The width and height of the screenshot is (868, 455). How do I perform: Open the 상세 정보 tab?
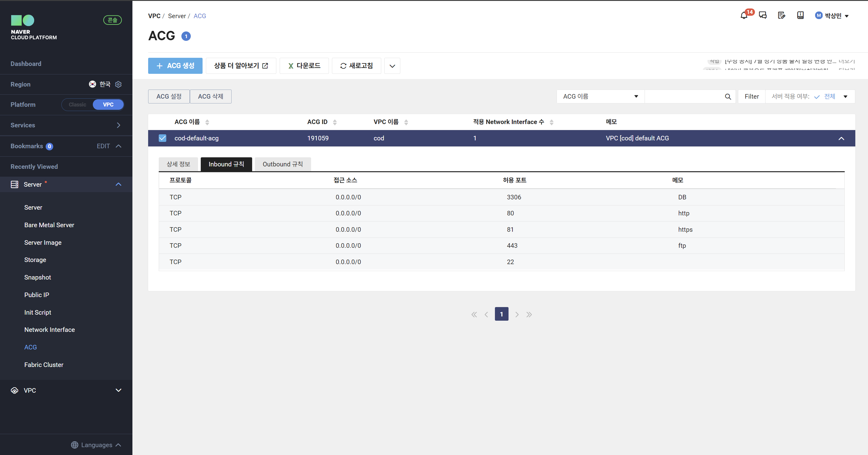tap(178, 164)
